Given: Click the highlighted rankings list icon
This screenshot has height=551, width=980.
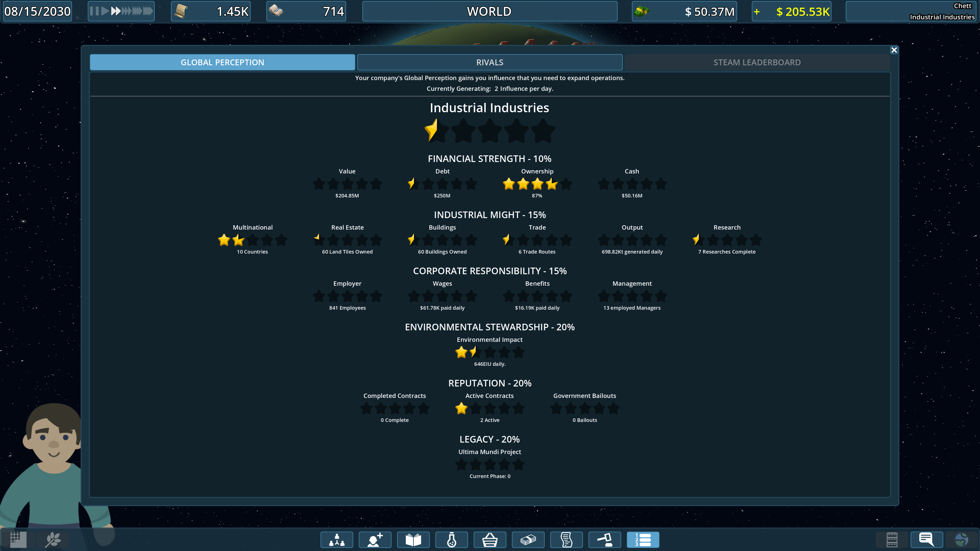Looking at the screenshot, I should click(x=643, y=540).
